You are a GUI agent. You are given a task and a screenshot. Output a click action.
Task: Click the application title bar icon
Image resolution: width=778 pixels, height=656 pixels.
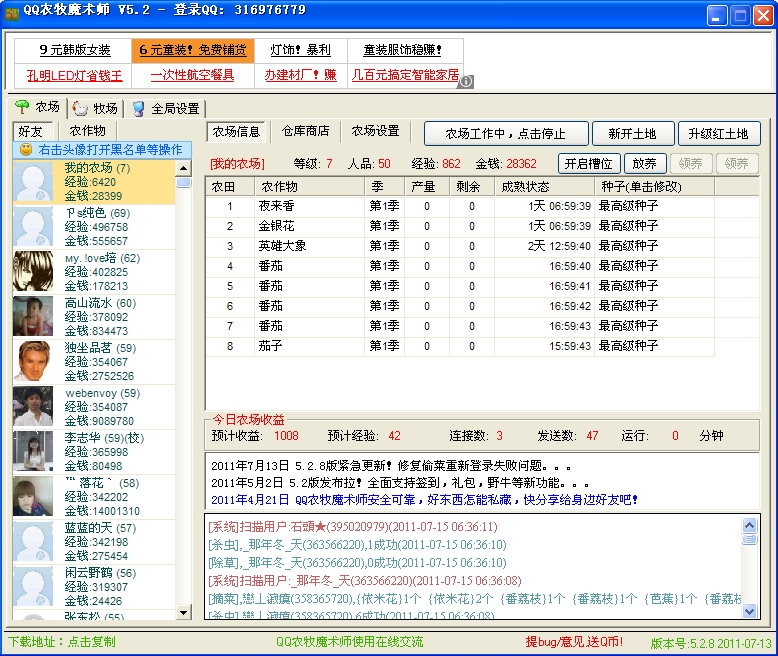[12, 12]
